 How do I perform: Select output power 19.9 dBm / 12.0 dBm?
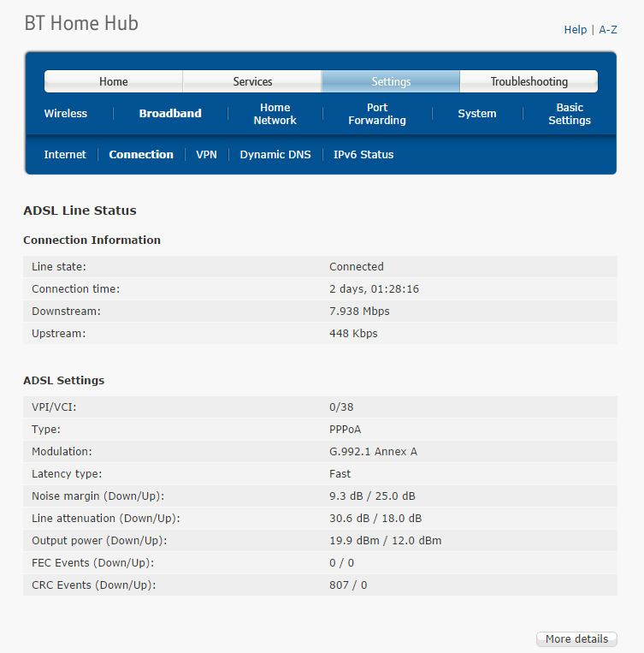click(386, 541)
